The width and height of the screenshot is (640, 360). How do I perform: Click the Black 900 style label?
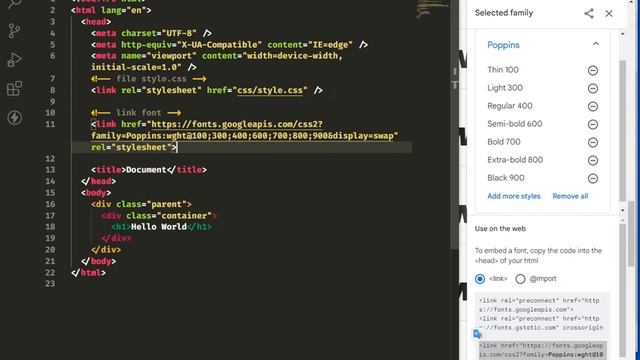click(x=506, y=178)
